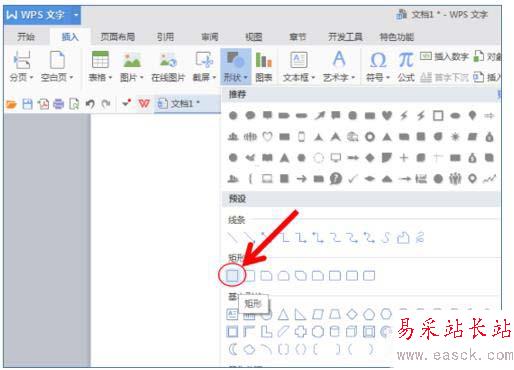This screenshot has width=514, height=370.
Task: Pick the ring donut recommended shape
Action: click(x=370, y=137)
